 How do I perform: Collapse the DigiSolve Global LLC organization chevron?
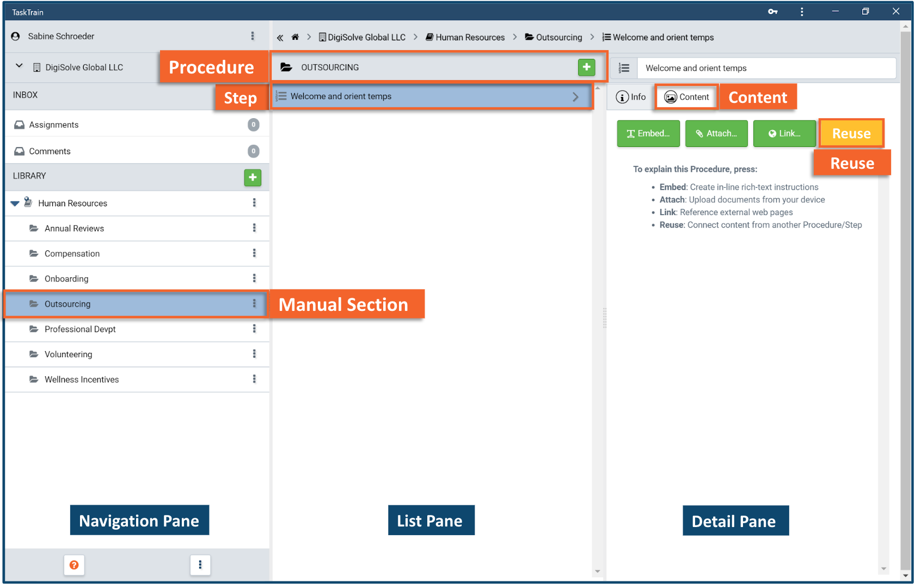[x=19, y=66]
